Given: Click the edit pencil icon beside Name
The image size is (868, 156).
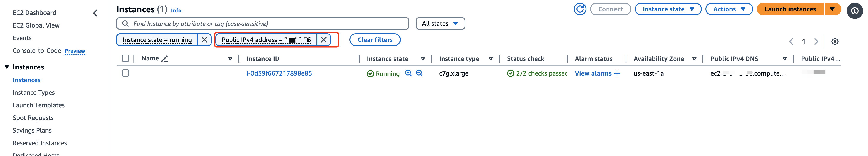Looking at the screenshot, I should click(164, 59).
